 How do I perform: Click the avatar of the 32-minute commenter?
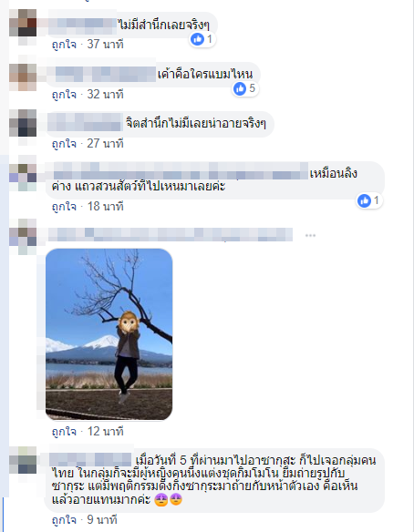23,77
